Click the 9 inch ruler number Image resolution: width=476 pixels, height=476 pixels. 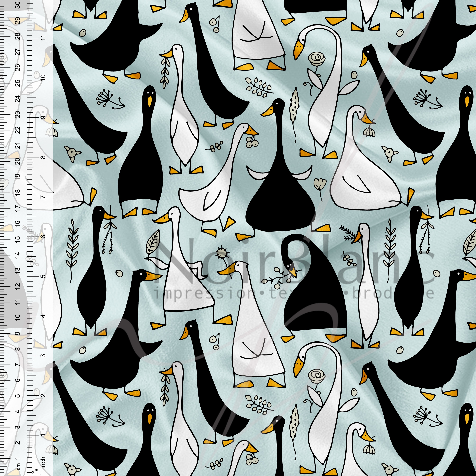tap(43, 118)
